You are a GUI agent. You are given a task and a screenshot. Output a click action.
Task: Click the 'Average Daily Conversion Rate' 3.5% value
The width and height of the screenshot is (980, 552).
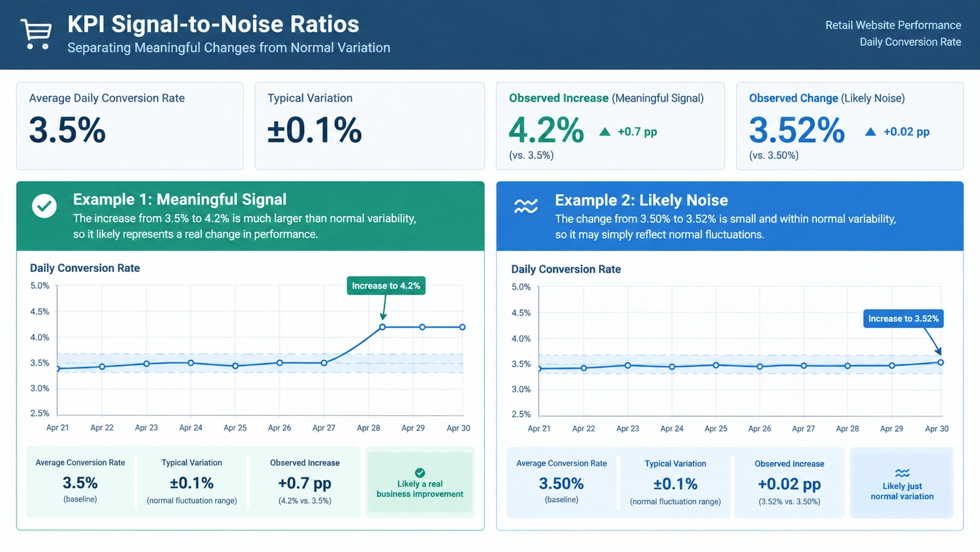click(x=67, y=130)
